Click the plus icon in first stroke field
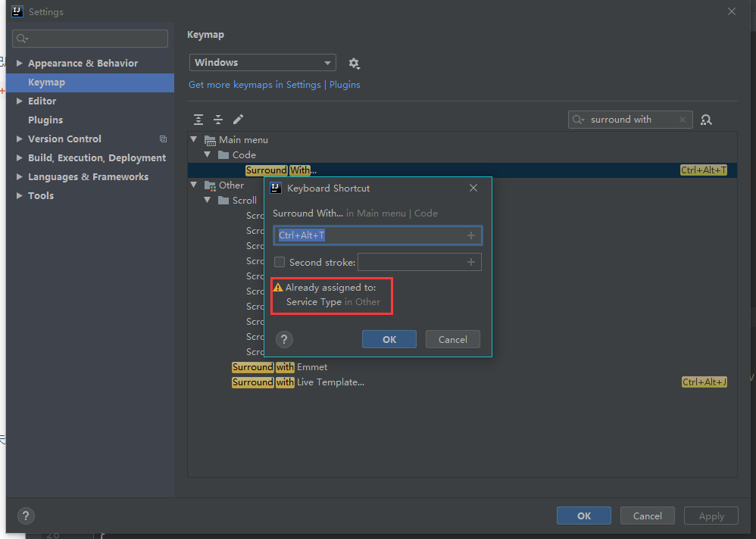 [470, 235]
